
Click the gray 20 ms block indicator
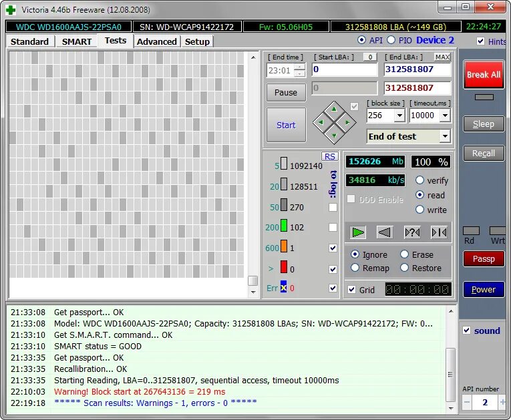[284, 184]
